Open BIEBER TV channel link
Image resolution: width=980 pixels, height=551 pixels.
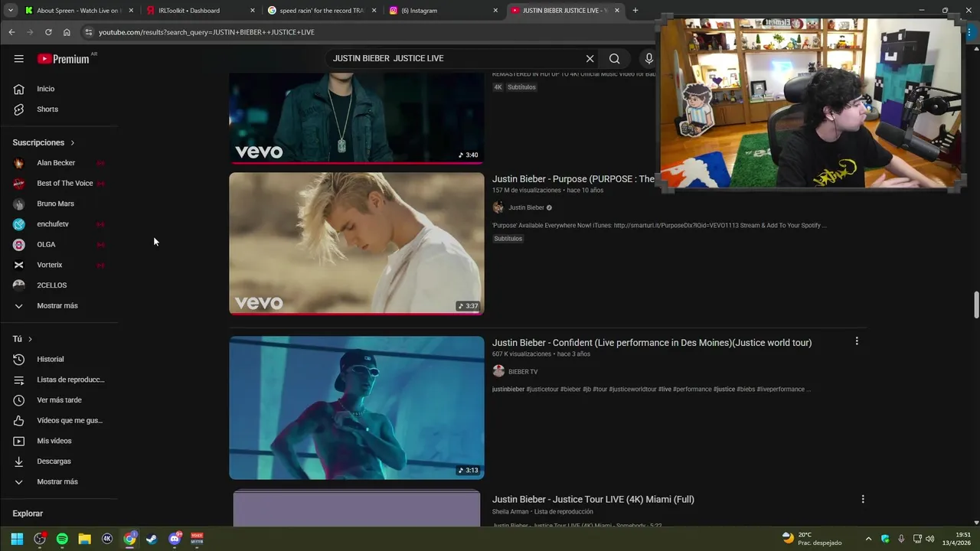click(523, 372)
